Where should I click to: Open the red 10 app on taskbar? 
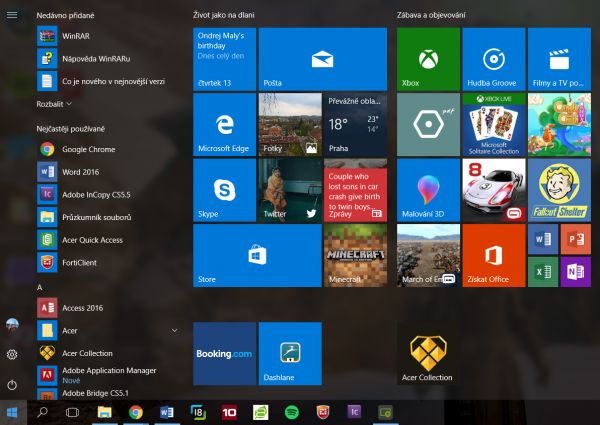pos(229,412)
